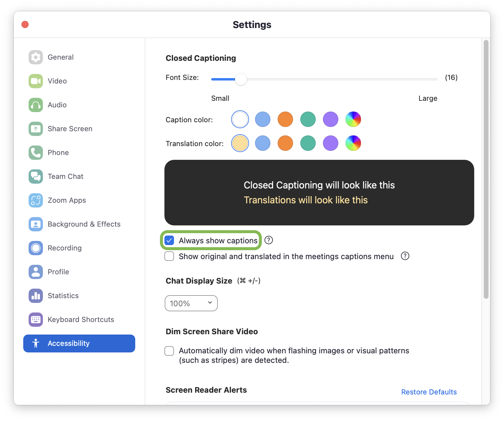504x421 pixels.
Task: Select the Share Screen icon
Action: tap(36, 129)
